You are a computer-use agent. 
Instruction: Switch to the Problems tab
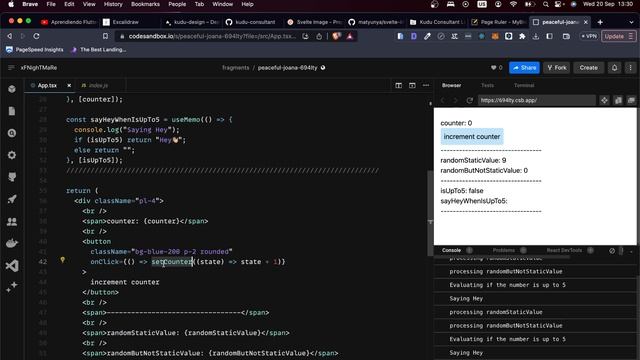pyautogui.click(x=504, y=251)
